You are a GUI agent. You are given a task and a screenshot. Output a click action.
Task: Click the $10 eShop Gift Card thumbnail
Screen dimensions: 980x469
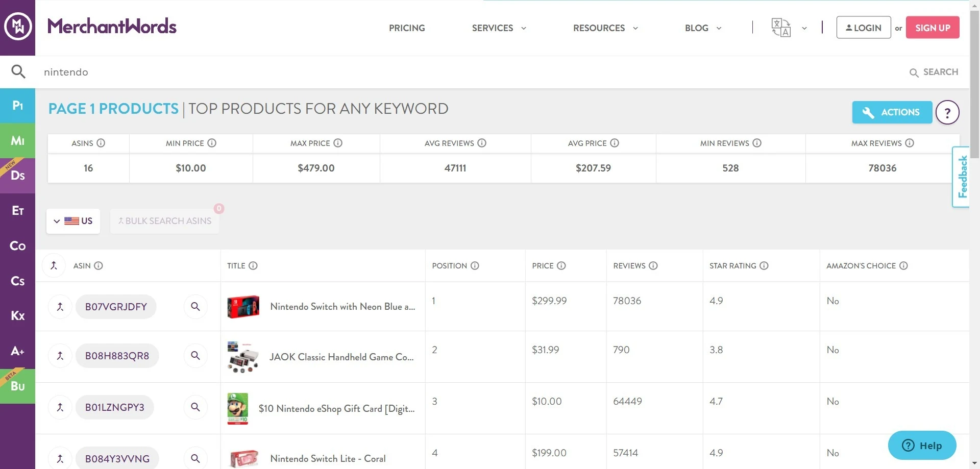238,408
